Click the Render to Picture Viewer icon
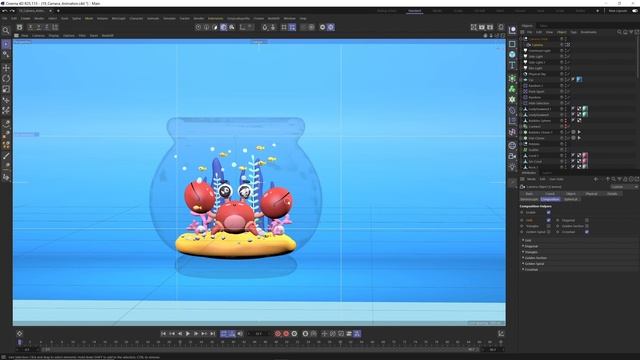 coord(482,27)
